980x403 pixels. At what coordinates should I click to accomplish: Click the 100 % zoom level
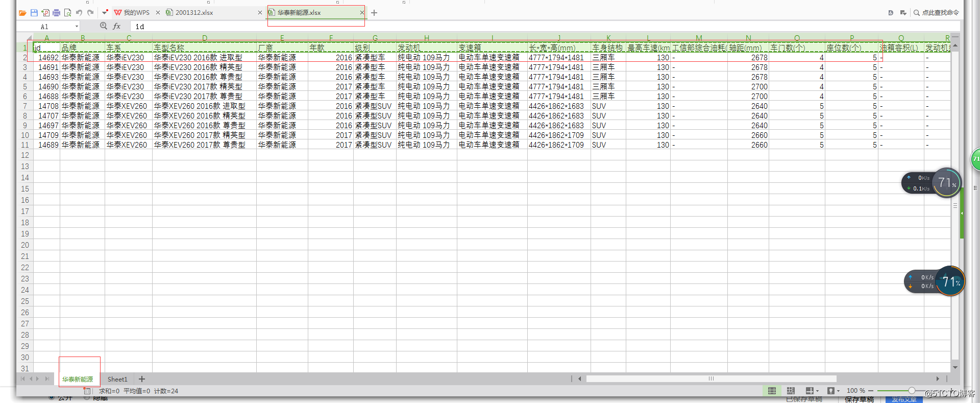(x=856, y=391)
